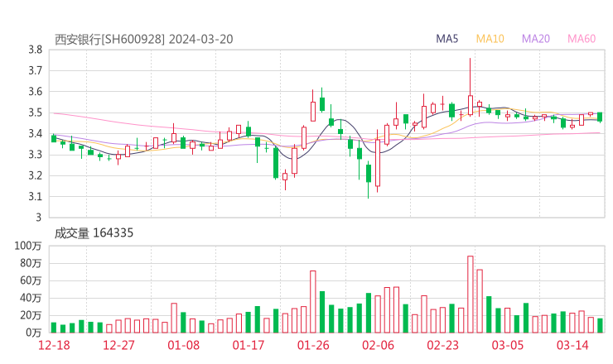
Task: Click the 100万 volume axis label
Action: (x=28, y=246)
